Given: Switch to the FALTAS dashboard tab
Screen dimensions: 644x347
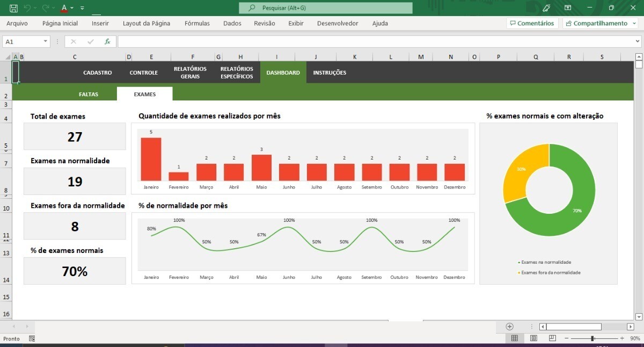Looking at the screenshot, I should click(x=89, y=94).
